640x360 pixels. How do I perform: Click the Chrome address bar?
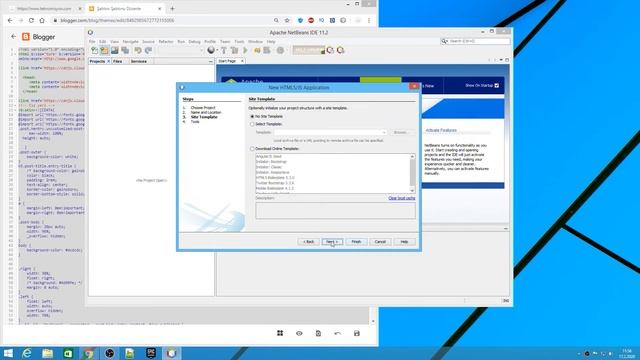[163, 20]
